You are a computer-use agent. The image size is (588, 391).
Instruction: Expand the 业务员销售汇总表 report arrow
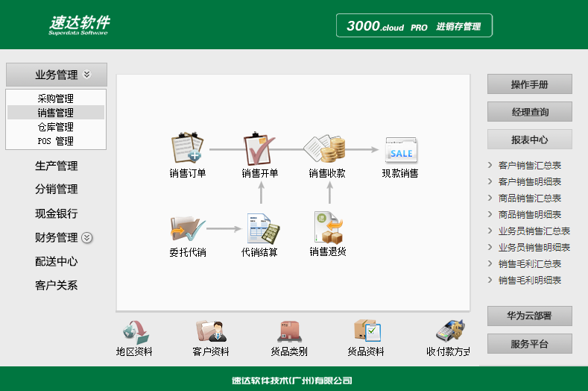tap(490, 231)
